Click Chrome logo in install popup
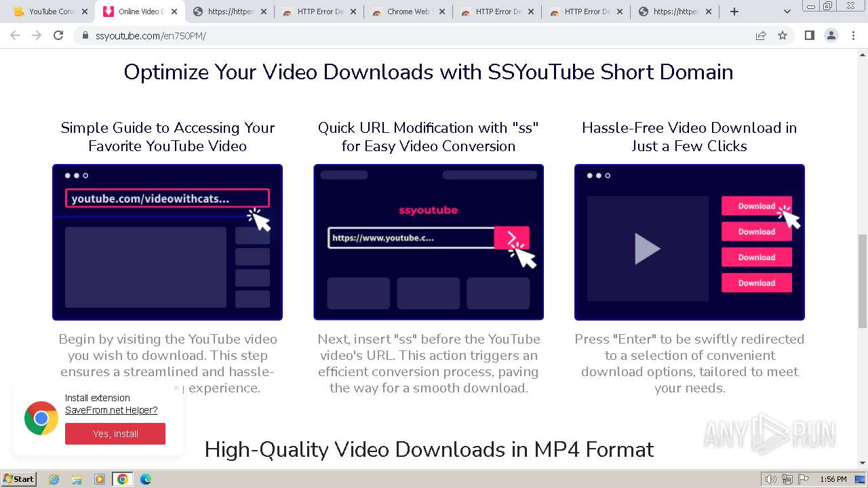 click(x=41, y=418)
